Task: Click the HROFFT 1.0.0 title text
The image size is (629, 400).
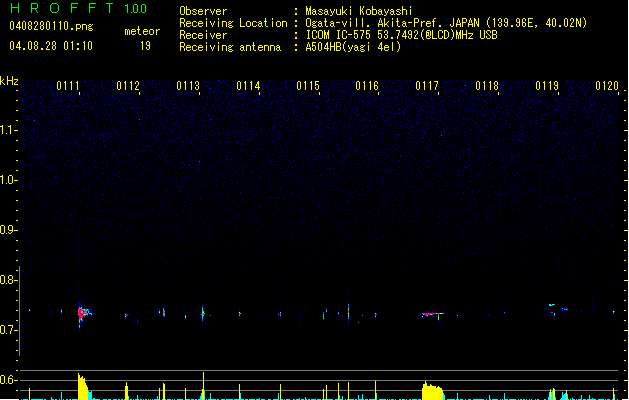Action: [x=78, y=8]
